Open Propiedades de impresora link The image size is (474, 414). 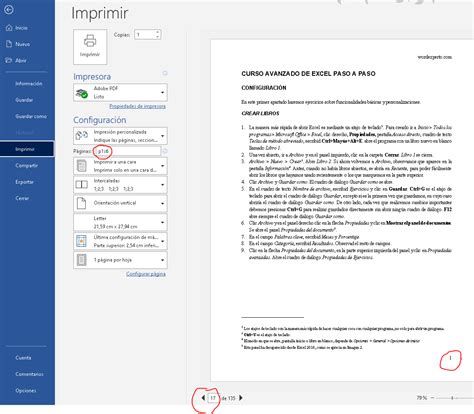pyautogui.click(x=137, y=106)
